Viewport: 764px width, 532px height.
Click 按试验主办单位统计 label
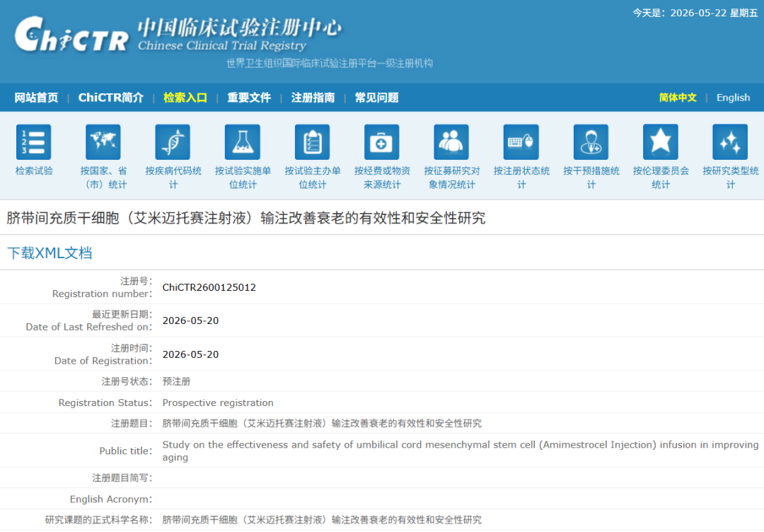pos(313,178)
